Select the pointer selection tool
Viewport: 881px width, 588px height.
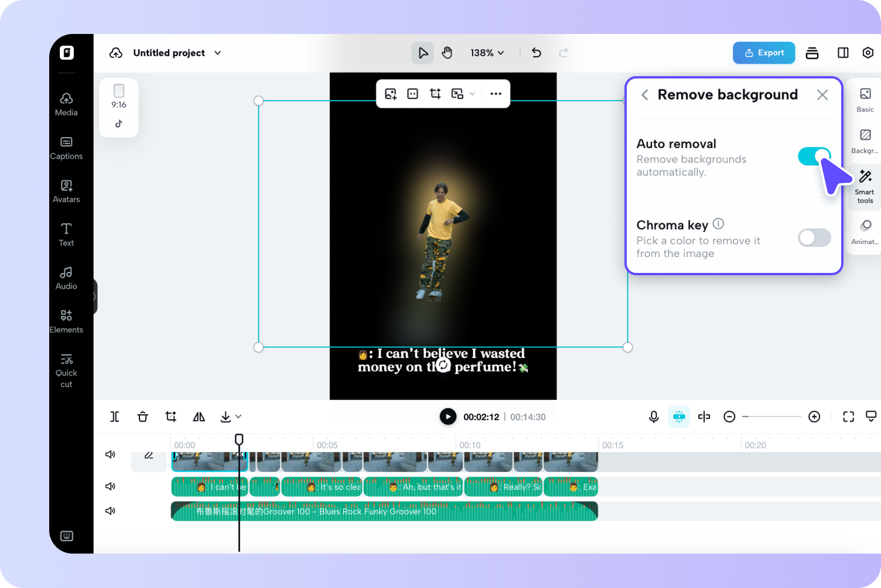pos(422,53)
